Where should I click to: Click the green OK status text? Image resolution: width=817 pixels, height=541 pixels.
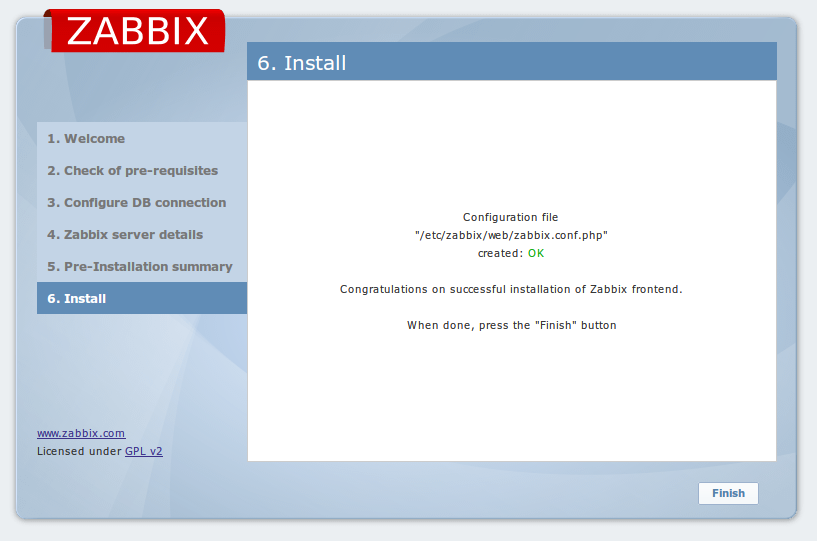click(x=536, y=253)
